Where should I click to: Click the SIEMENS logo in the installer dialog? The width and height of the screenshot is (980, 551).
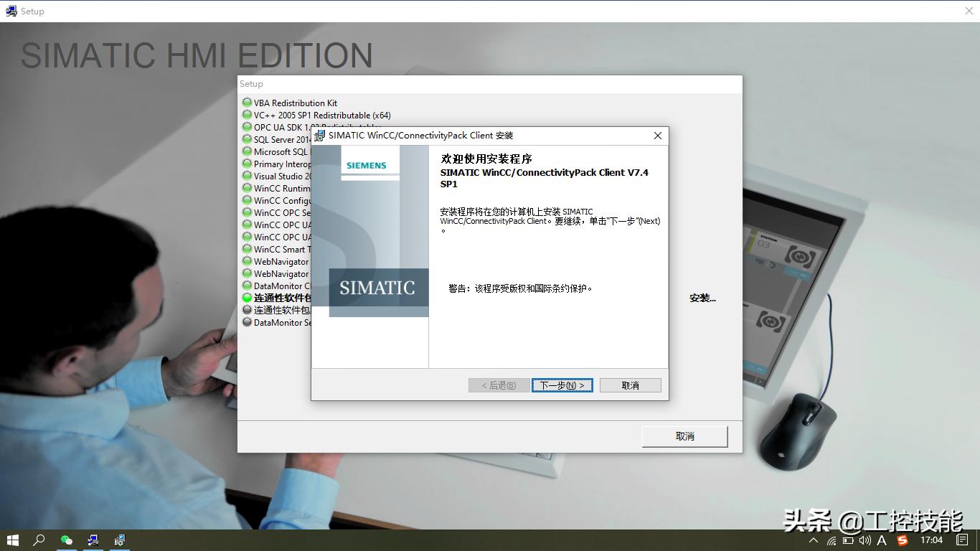(x=367, y=165)
